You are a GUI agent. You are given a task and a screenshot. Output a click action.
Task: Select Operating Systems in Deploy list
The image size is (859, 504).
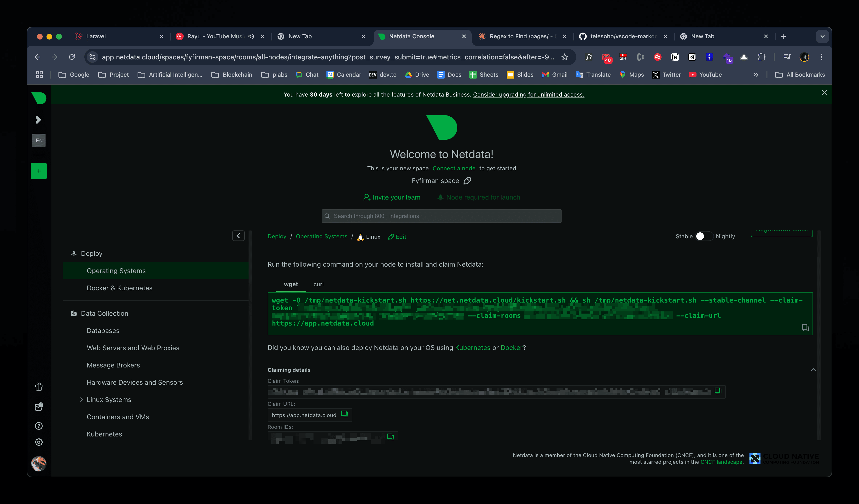(x=156, y=271)
